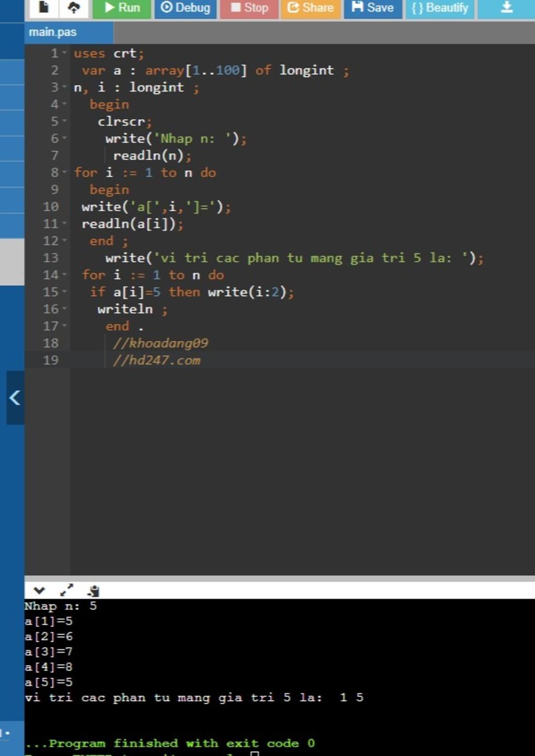The width and height of the screenshot is (535, 756).
Task: Download the code with the download icon
Action: coord(506,7)
